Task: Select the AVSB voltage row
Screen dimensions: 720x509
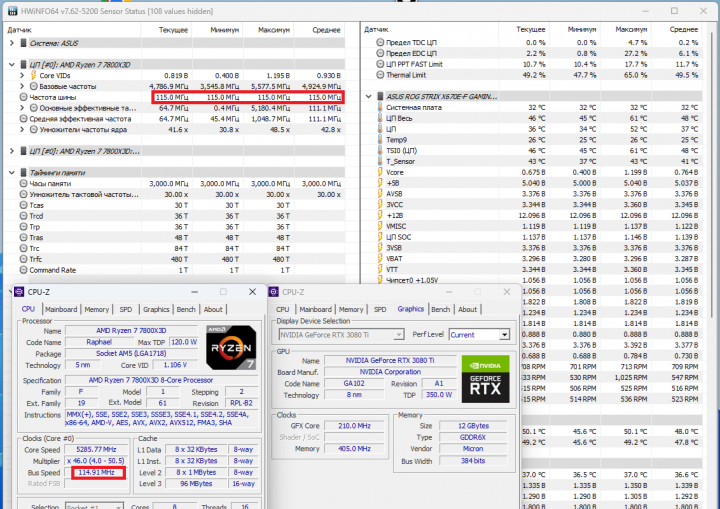Action: click(x=532, y=194)
